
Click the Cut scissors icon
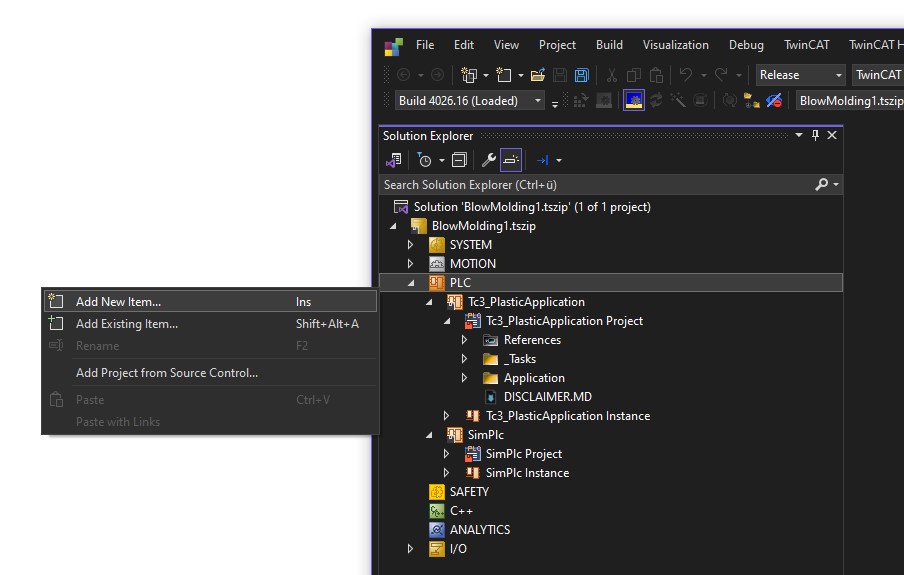click(612, 75)
